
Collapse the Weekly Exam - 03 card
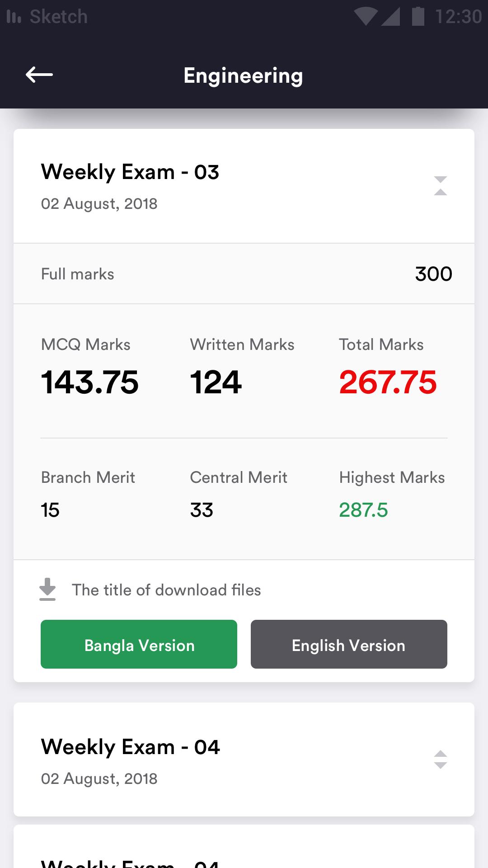click(440, 186)
